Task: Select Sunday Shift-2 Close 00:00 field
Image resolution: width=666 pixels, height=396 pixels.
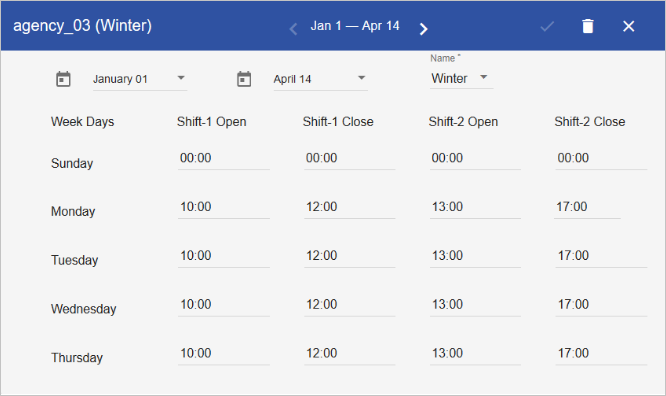Action: [601, 158]
